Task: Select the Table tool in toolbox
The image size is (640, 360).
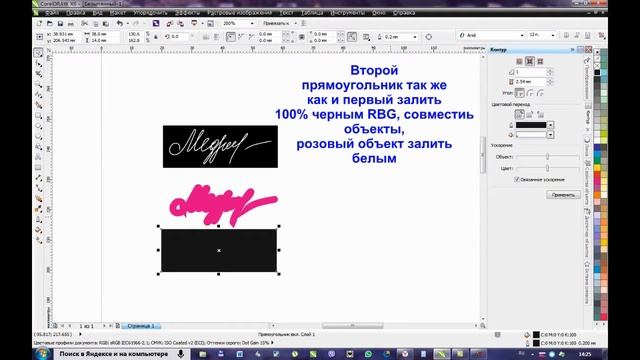Action: [38, 167]
